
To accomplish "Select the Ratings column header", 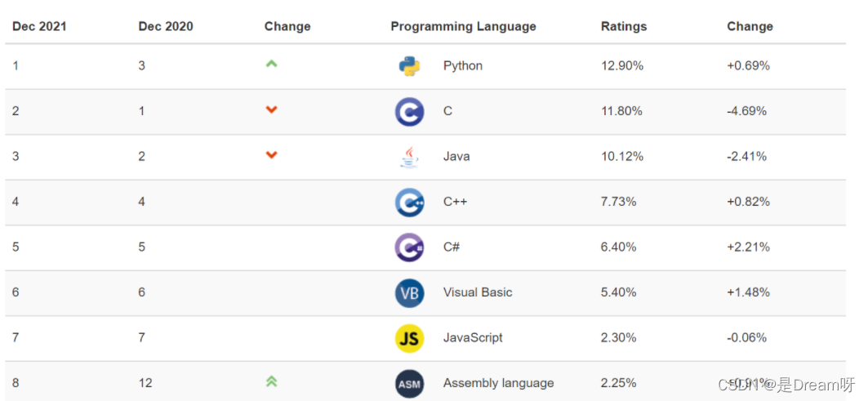I will (624, 27).
